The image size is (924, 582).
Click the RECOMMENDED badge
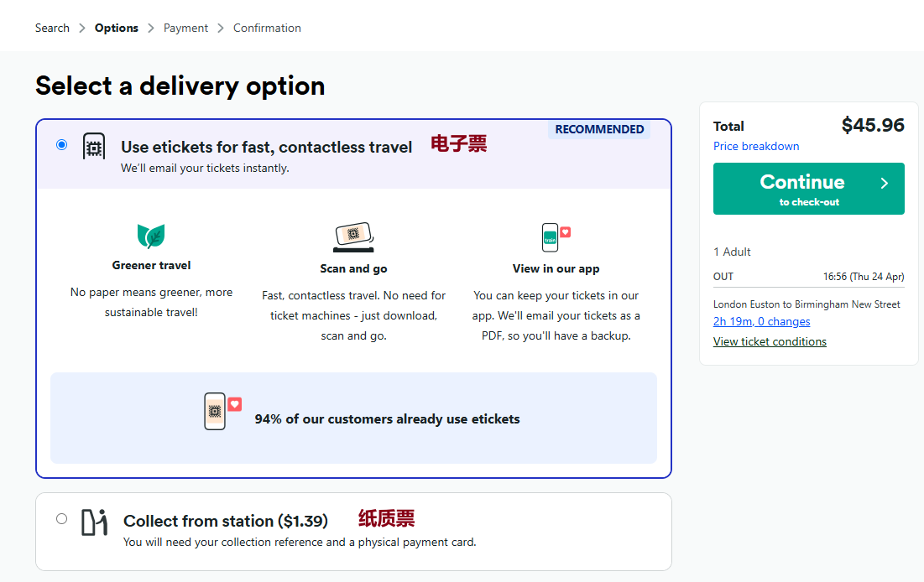[599, 129]
